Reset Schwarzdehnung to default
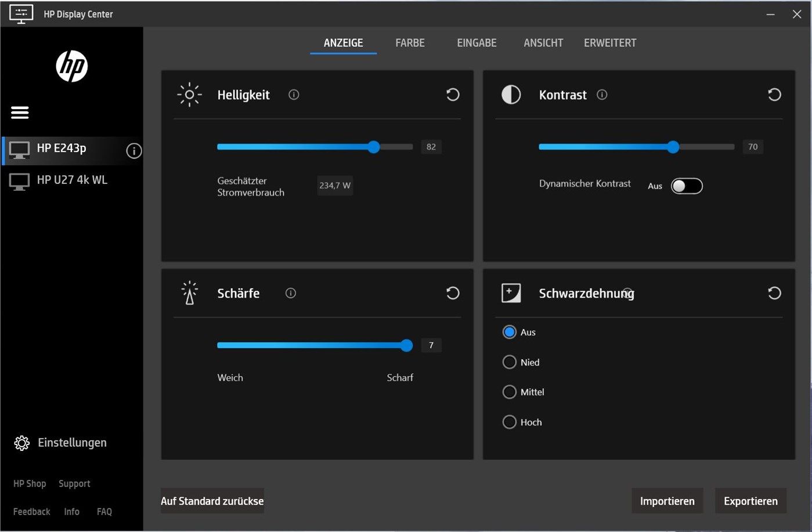812x532 pixels. [x=774, y=293]
